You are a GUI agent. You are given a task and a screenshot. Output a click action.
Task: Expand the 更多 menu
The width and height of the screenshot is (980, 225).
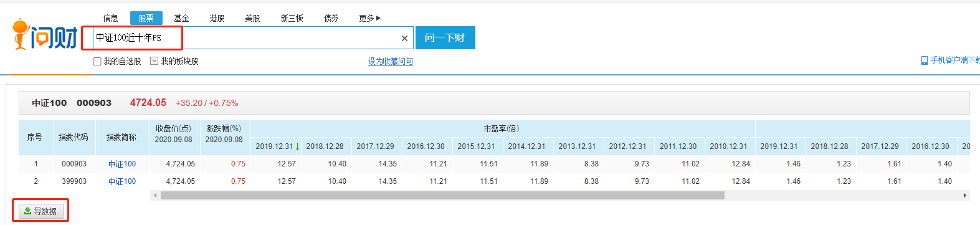369,18
